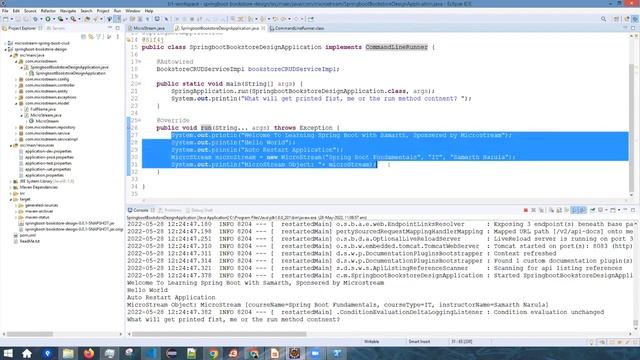The width and height of the screenshot is (640, 360).
Task: Terminate the running app with red stop
Action: [526, 210]
